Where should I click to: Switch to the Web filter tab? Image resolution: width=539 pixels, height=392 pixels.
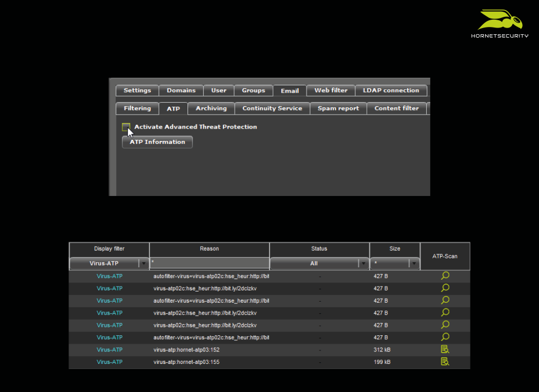330,90
